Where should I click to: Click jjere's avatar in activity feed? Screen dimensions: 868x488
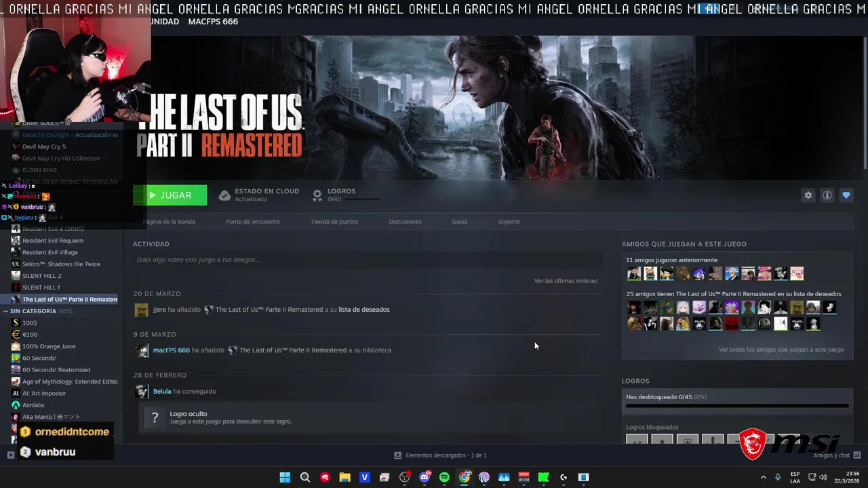pos(141,310)
